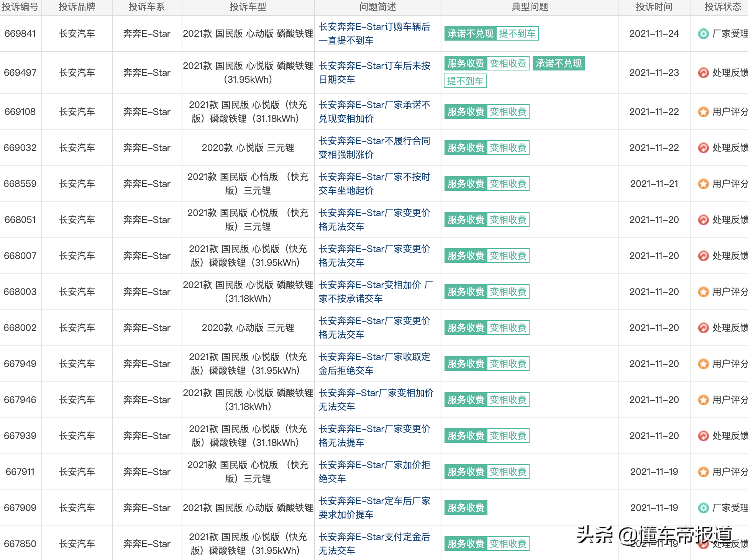Viewport: 748px width, 560px height.
Task: Click the orange rating icon in row 667949
Action: click(x=703, y=364)
